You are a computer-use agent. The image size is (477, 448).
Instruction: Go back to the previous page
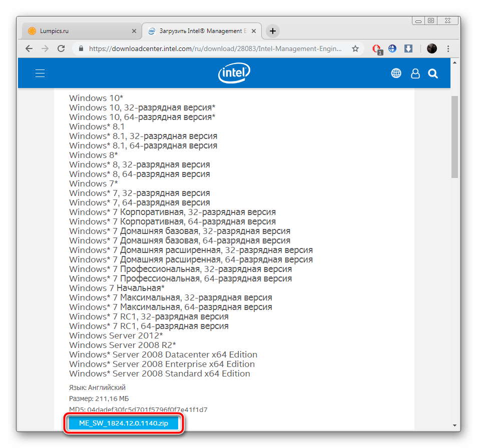coord(29,49)
